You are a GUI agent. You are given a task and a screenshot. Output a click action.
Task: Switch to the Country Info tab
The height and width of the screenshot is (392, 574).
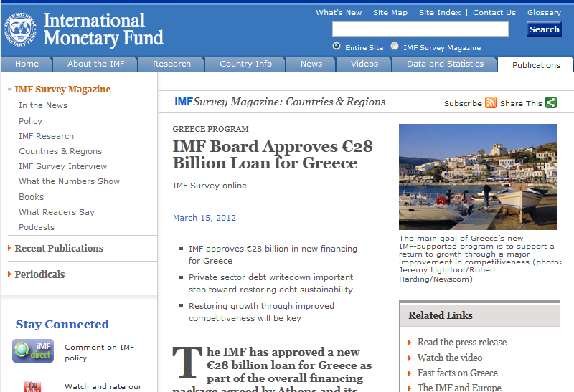(x=245, y=64)
